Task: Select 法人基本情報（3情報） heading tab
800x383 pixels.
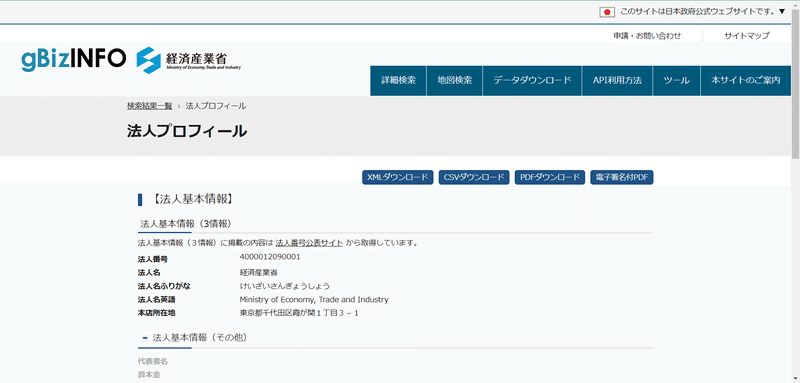Action: 186,224
